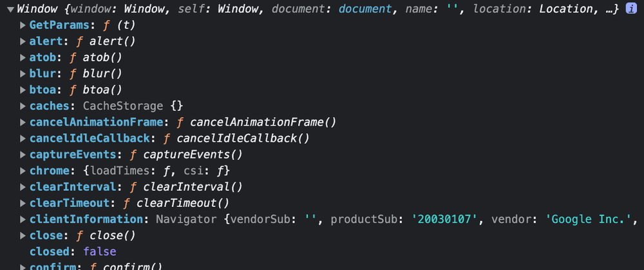
Task: Select the closed: false property row
Action: coord(73,251)
